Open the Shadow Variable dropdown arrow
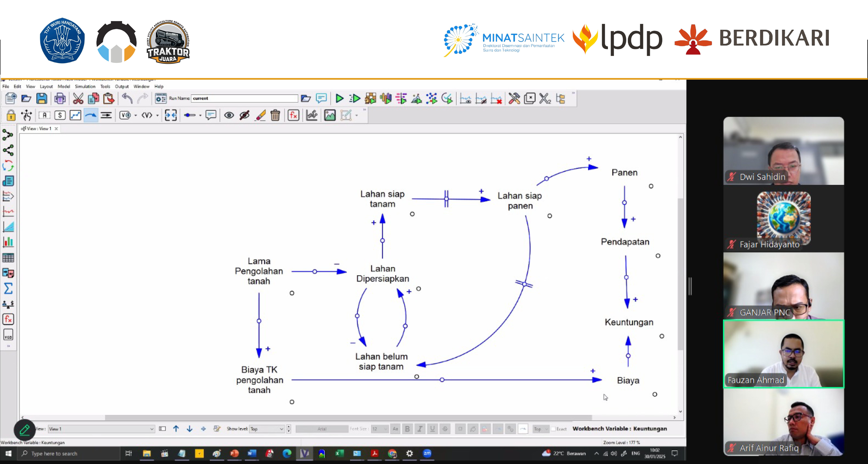The image size is (868, 464). point(157,116)
